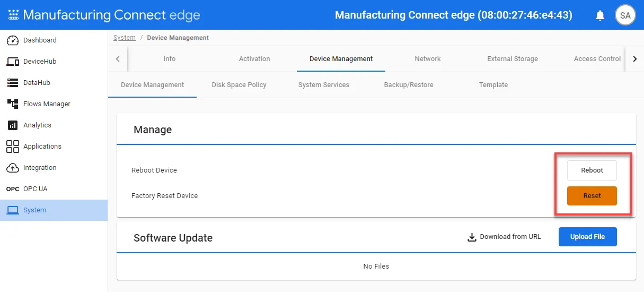Switch to the Network tab
Viewport: 644px width, 292px height.
(x=428, y=59)
